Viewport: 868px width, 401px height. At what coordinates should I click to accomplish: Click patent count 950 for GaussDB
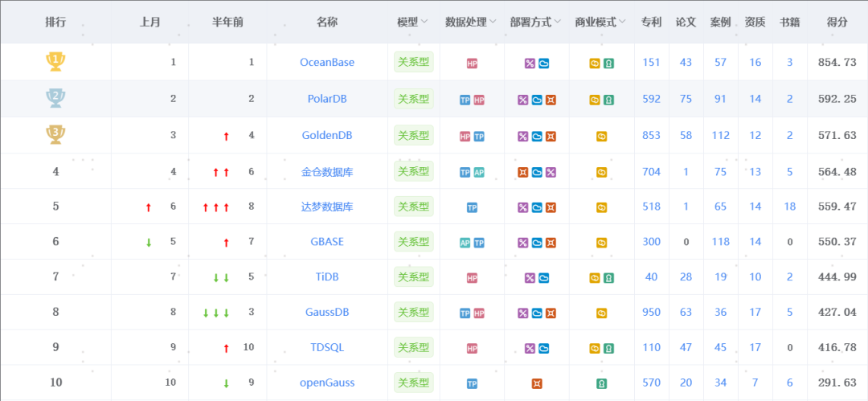point(652,313)
